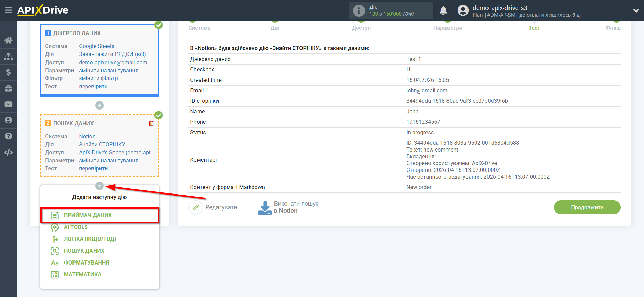Click the ДЖЕРЕЛО ДАНИХ block header

77,33
